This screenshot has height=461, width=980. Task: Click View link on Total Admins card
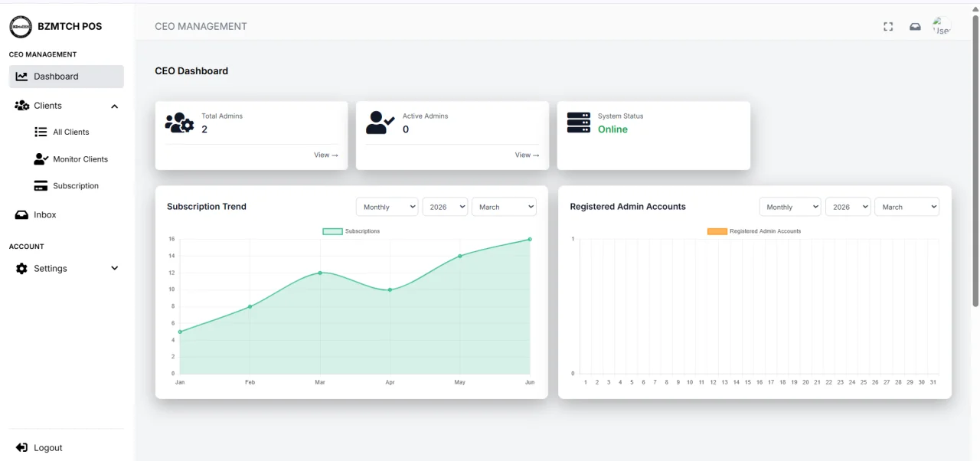coord(326,155)
